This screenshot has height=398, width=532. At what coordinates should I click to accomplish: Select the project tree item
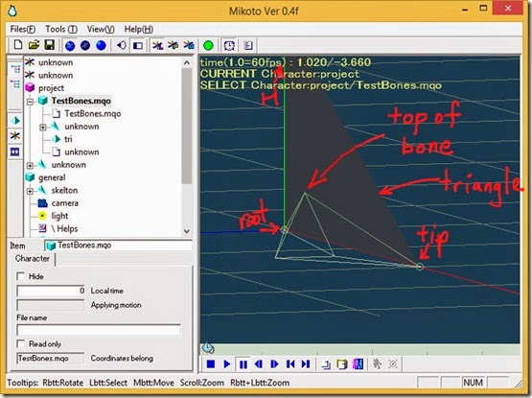point(51,88)
